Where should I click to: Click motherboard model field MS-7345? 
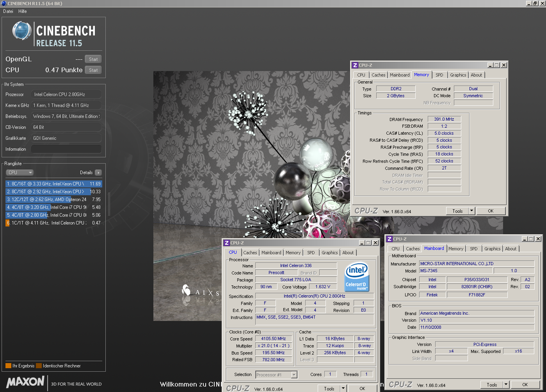455,271
